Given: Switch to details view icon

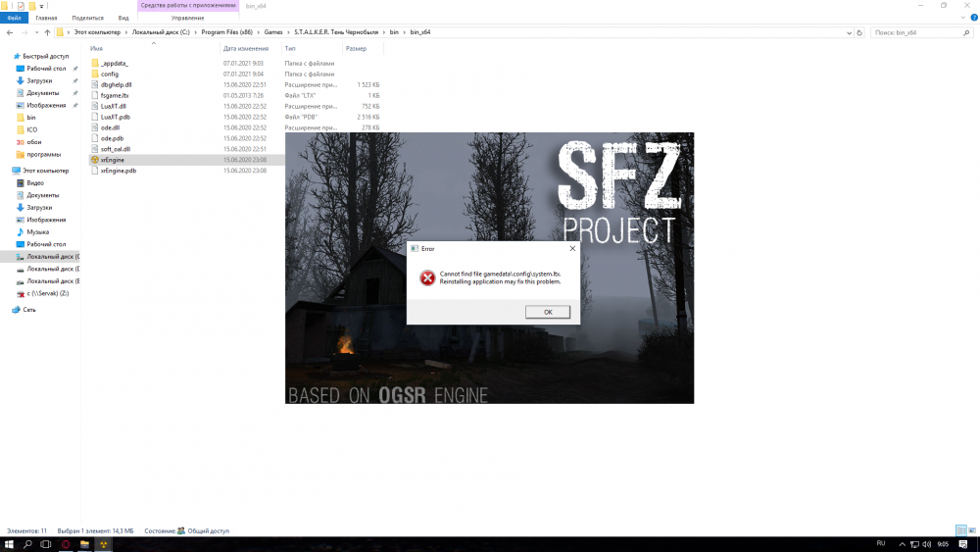Looking at the screenshot, I should [x=961, y=530].
